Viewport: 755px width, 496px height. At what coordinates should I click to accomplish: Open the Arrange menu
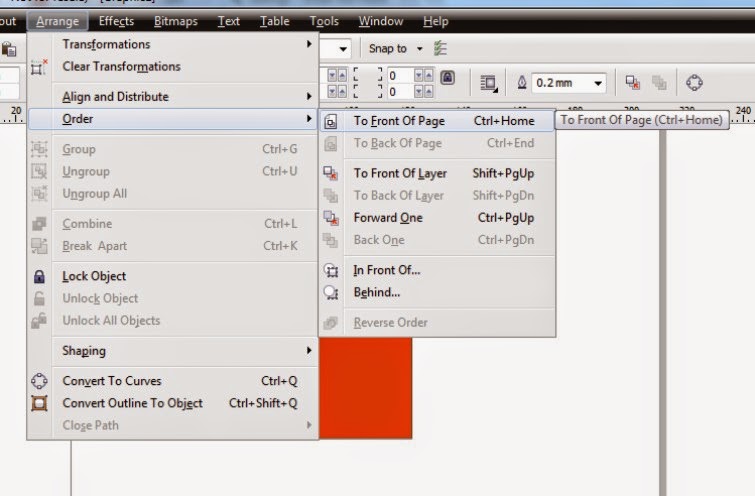[x=57, y=21]
